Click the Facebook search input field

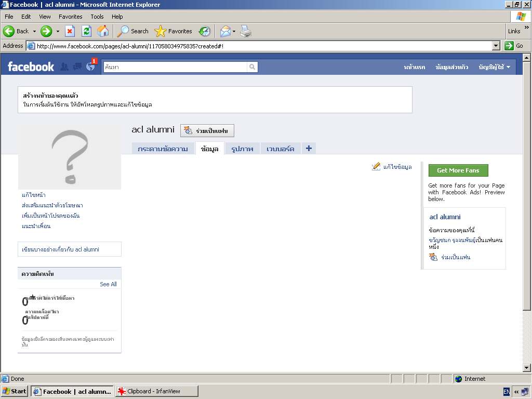[175, 67]
